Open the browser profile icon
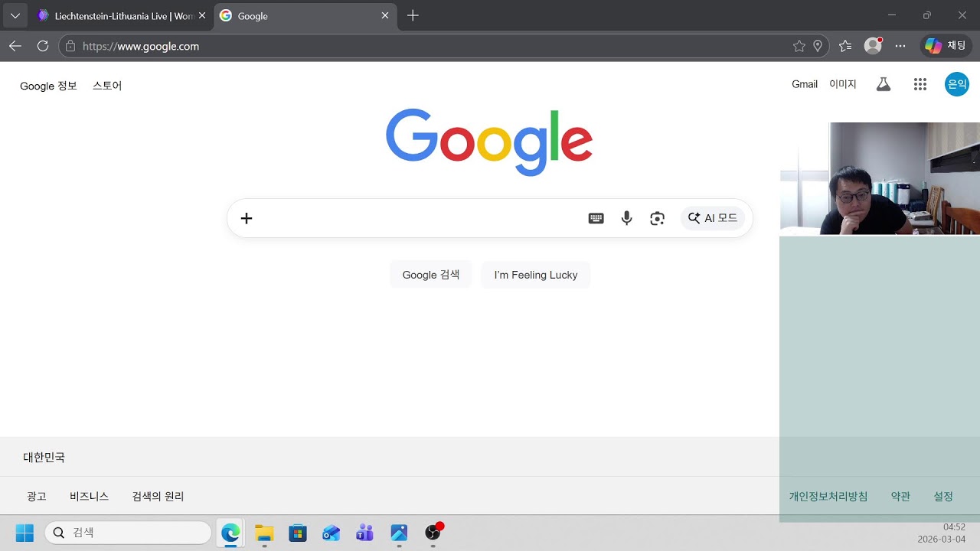The height and width of the screenshot is (551, 980). click(873, 46)
